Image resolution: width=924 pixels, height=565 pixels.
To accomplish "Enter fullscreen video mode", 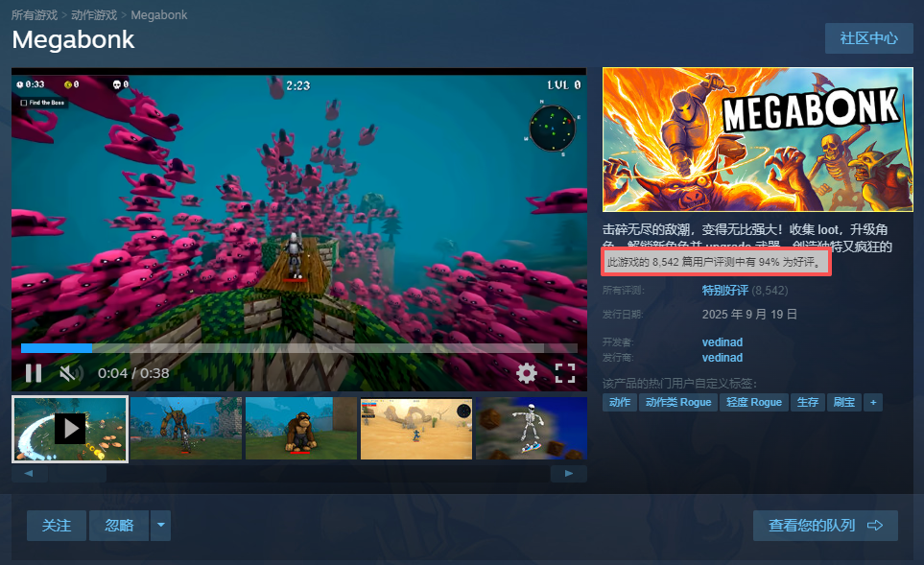I will 564,373.
